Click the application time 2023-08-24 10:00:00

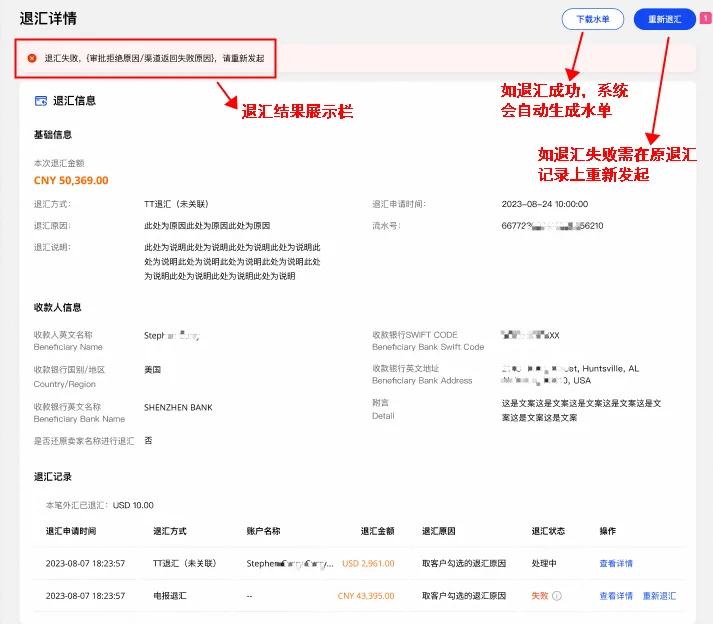pyautogui.click(x=545, y=204)
